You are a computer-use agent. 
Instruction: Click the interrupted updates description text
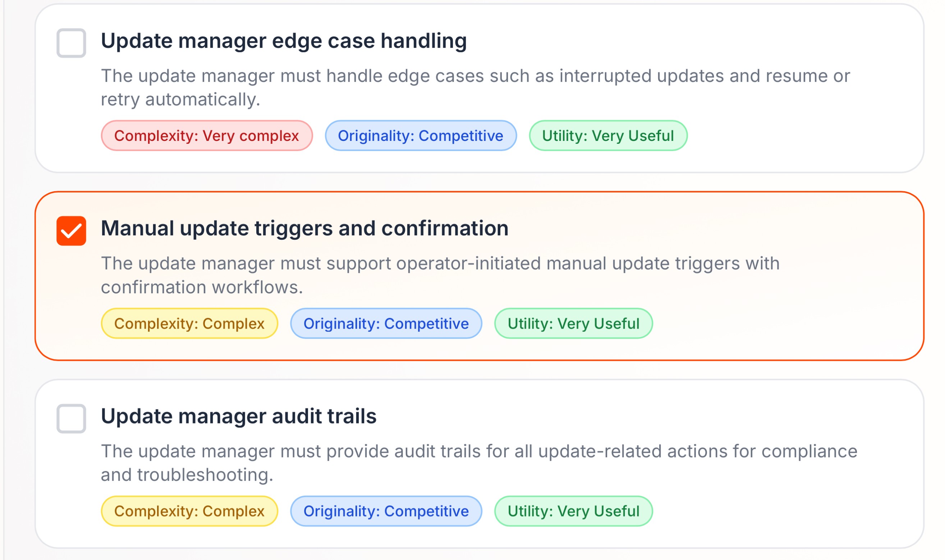point(475,87)
